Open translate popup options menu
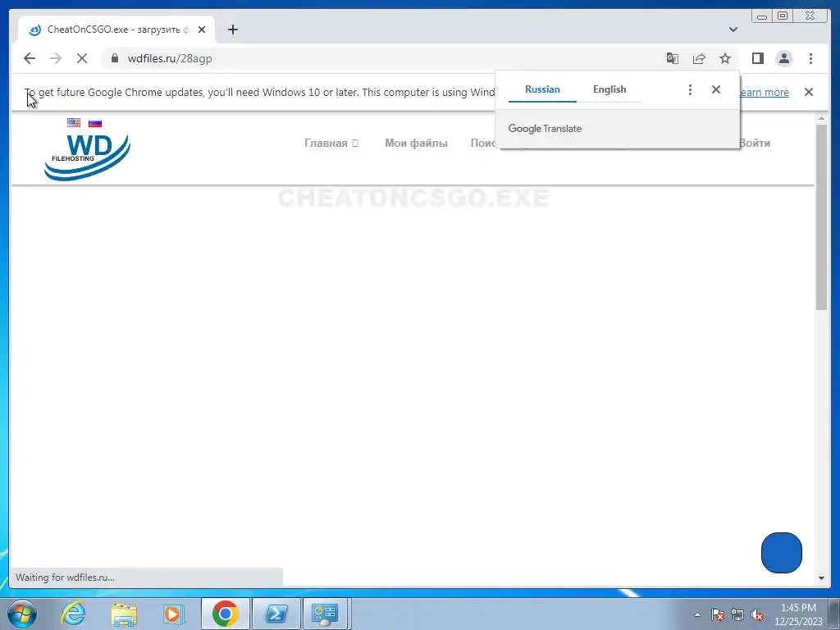 pyautogui.click(x=690, y=89)
